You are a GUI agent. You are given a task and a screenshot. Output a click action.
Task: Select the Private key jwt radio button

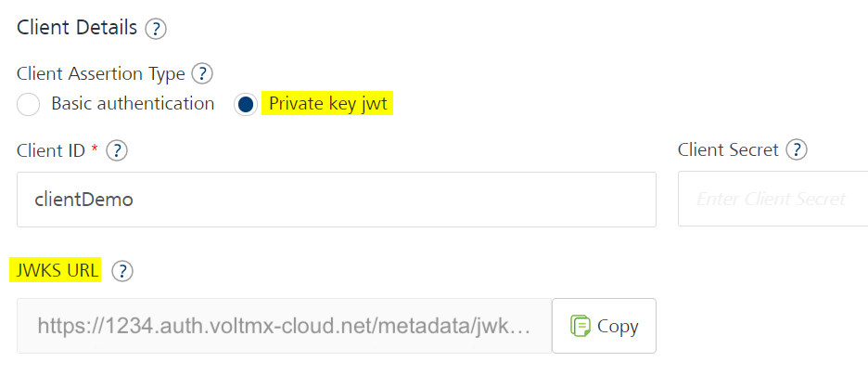click(246, 105)
